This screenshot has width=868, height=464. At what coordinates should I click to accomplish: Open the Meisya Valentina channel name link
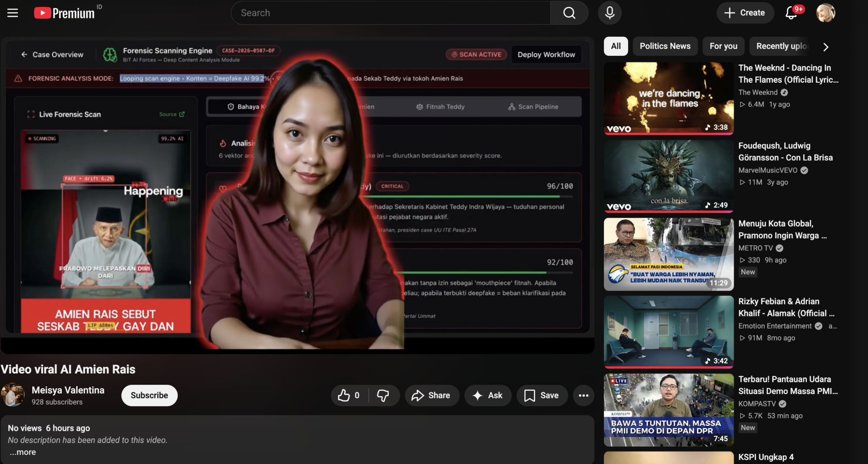pos(68,390)
